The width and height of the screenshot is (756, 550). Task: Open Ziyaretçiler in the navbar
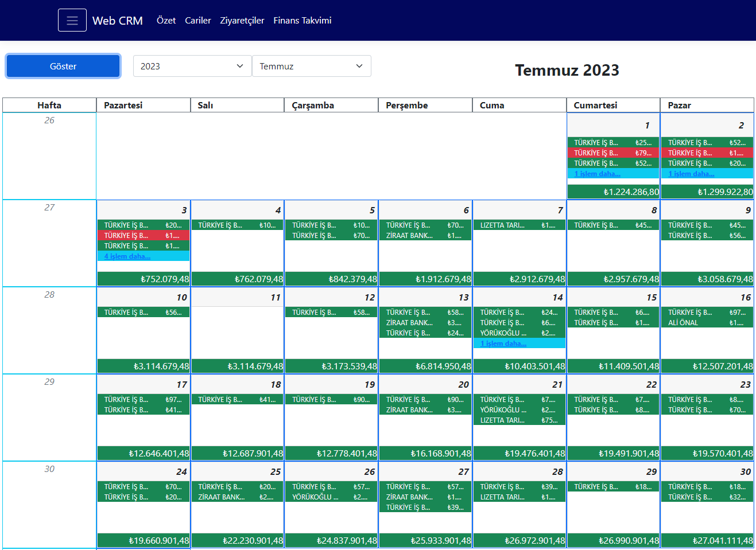point(242,20)
